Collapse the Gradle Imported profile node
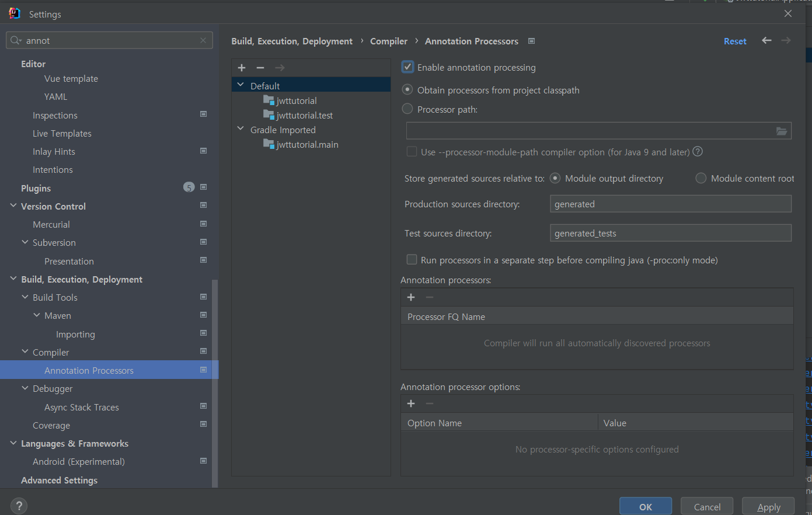 tap(241, 129)
